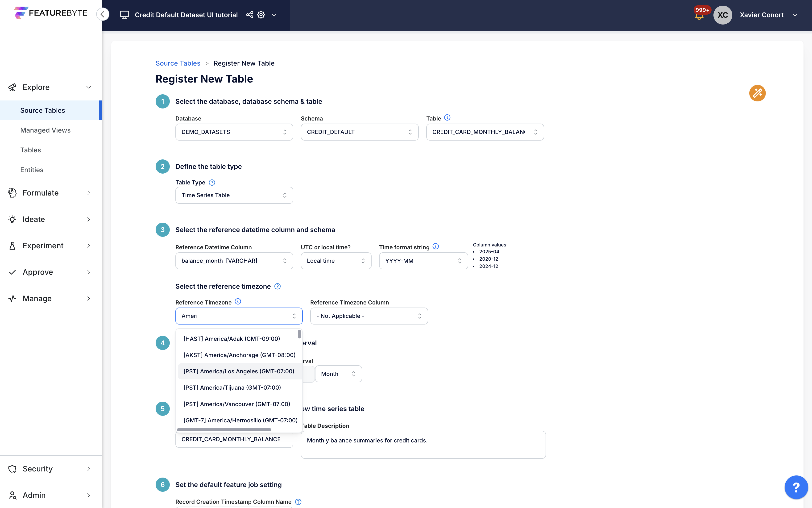Click the Table Description text field
The width and height of the screenshot is (812, 508).
coord(423,445)
